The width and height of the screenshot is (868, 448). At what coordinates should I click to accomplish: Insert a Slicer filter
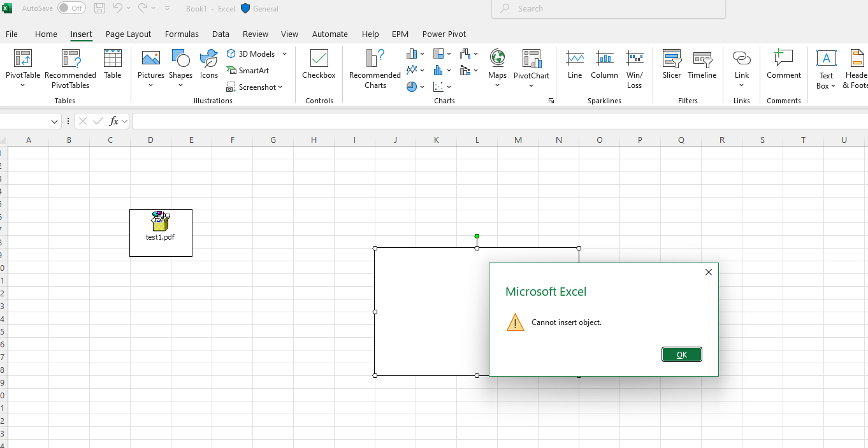tap(672, 64)
